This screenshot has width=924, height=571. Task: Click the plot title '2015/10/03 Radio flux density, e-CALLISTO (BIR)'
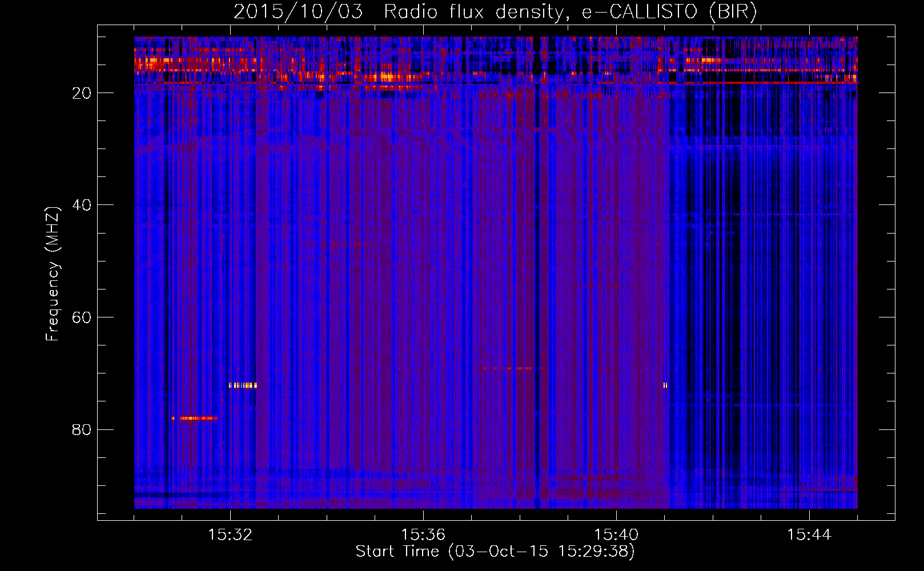495,11
